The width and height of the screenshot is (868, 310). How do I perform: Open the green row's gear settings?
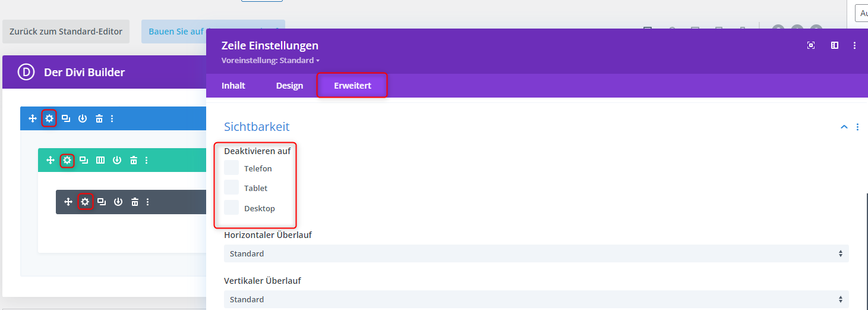(67, 160)
